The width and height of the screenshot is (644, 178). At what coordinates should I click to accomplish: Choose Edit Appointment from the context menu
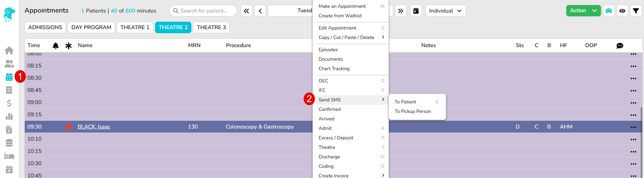337,28
